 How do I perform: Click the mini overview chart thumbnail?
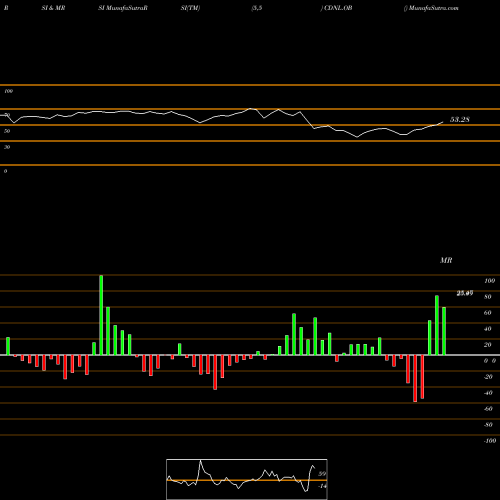[247, 479]
